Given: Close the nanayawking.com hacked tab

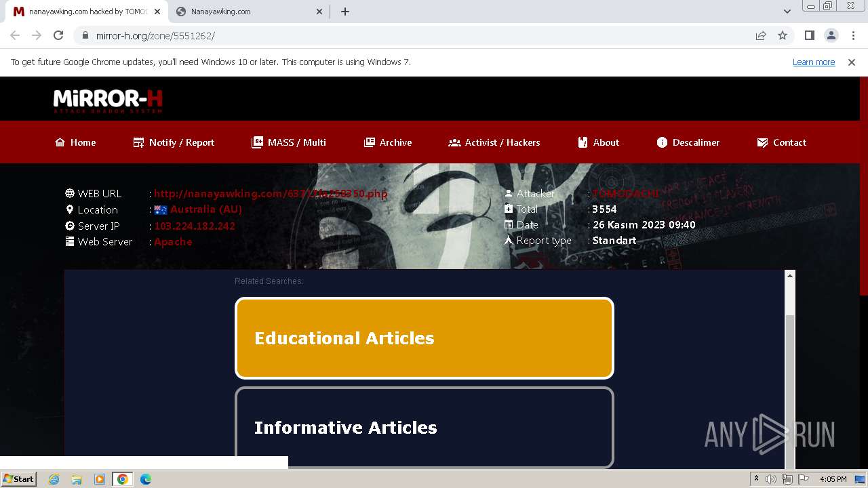Looking at the screenshot, I should [x=157, y=12].
